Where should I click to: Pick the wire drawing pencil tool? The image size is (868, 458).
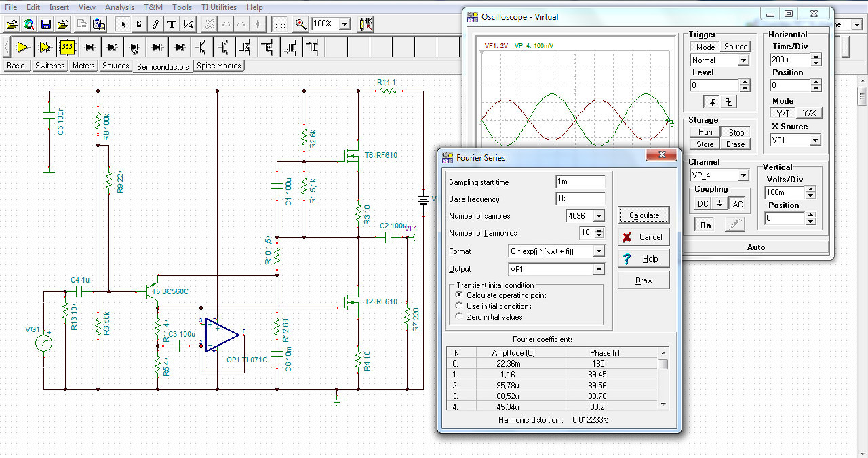click(155, 24)
